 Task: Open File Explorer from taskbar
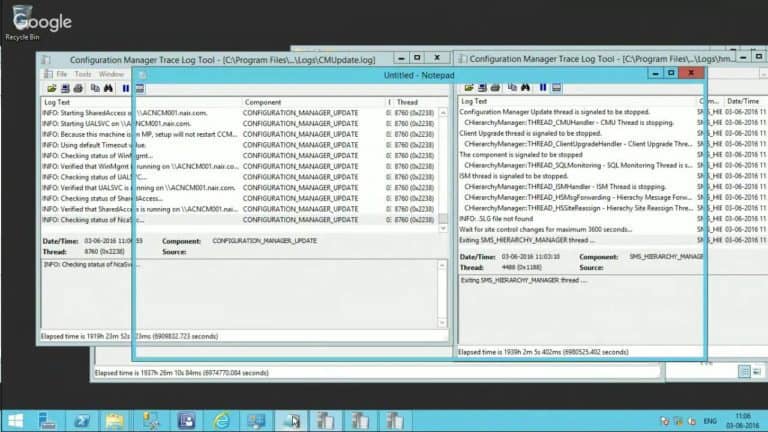(114, 421)
